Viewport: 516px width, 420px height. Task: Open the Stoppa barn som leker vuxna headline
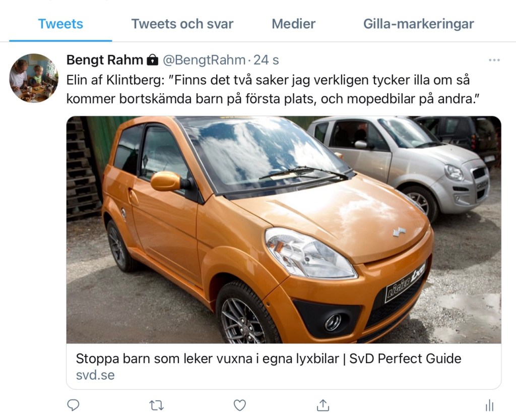pyautogui.click(x=268, y=359)
